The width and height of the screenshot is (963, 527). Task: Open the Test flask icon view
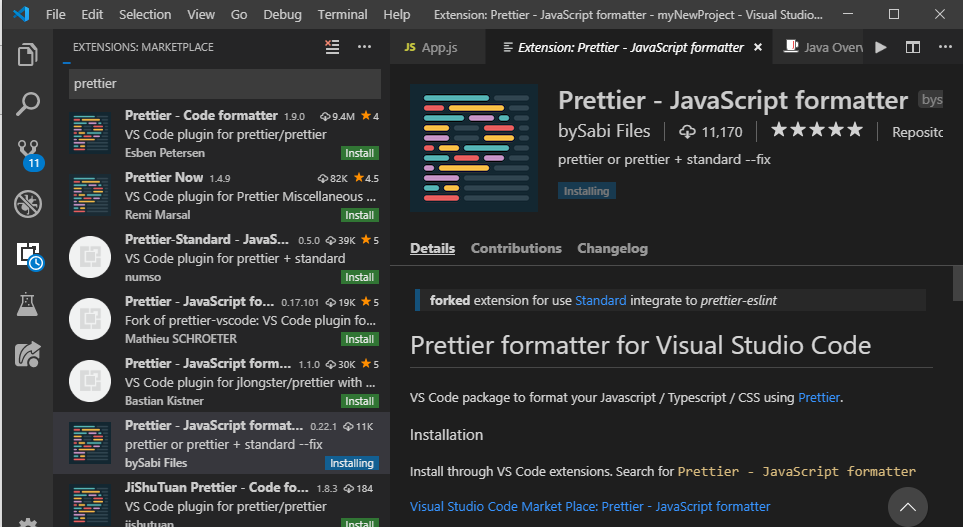[x=28, y=305]
